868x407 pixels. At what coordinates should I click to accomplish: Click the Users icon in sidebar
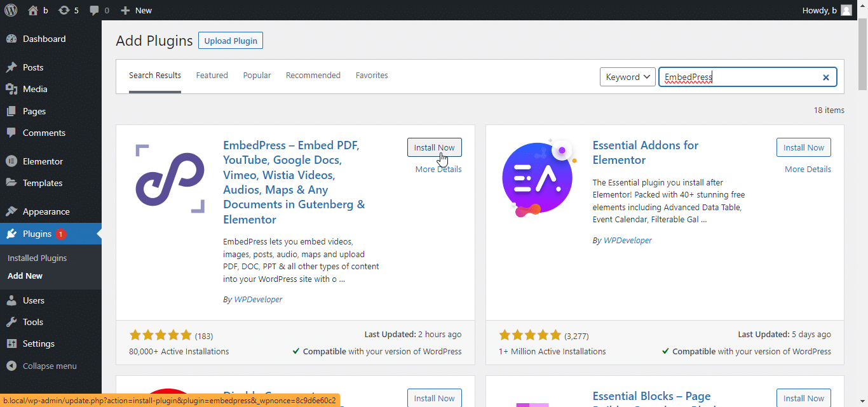11,300
